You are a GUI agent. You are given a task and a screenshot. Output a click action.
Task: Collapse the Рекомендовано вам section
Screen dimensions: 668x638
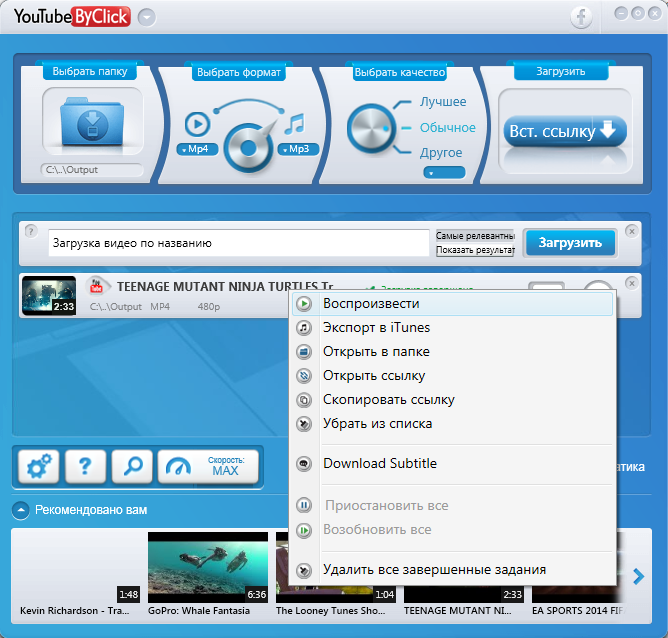[x=20, y=510]
